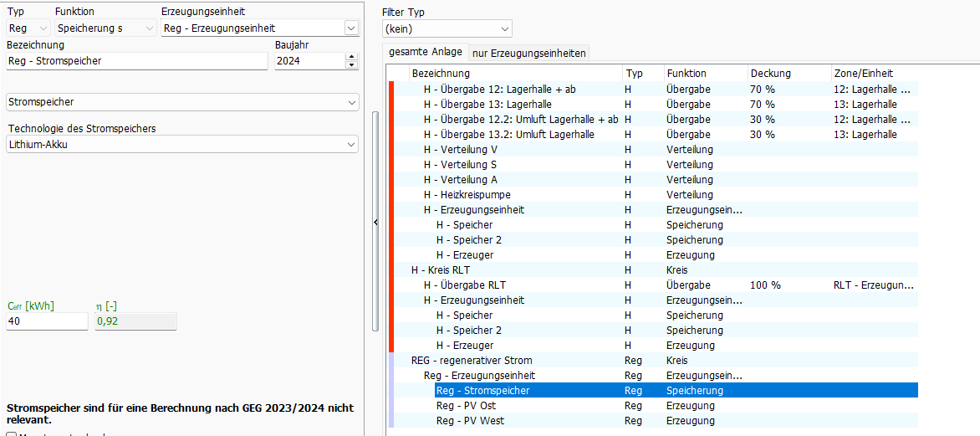Select the gesamte Anlage tab
The width and height of the screenshot is (980, 436).
pos(425,52)
